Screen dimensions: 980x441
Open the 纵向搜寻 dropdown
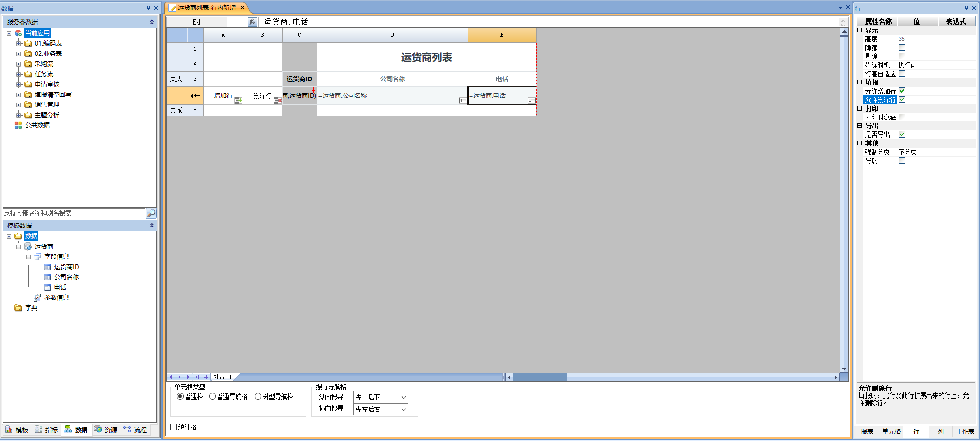(403, 397)
